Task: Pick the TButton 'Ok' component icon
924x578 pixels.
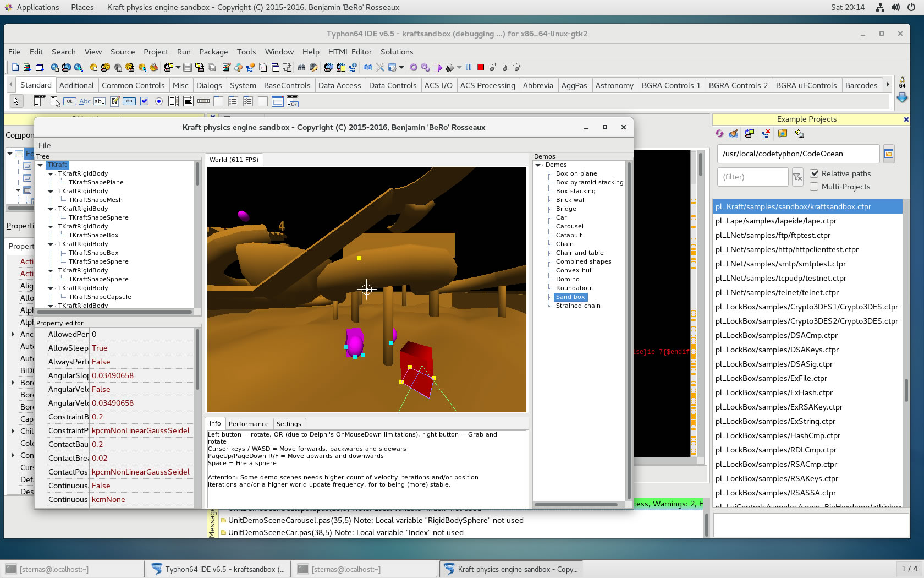Action: point(69,101)
